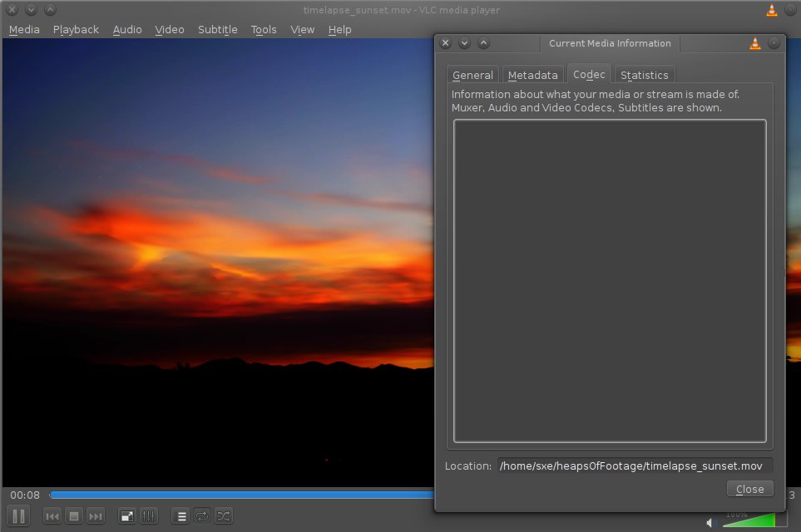Toggle random shuffle playback
Viewport: 801px width, 532px height.
[x=224, y=516]
